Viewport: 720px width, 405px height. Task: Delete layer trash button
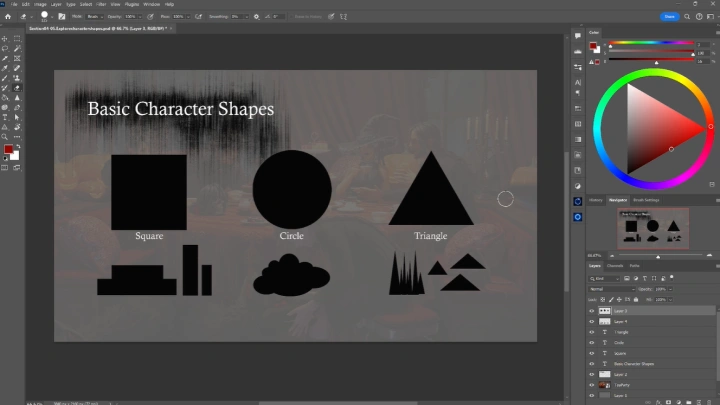709,402
